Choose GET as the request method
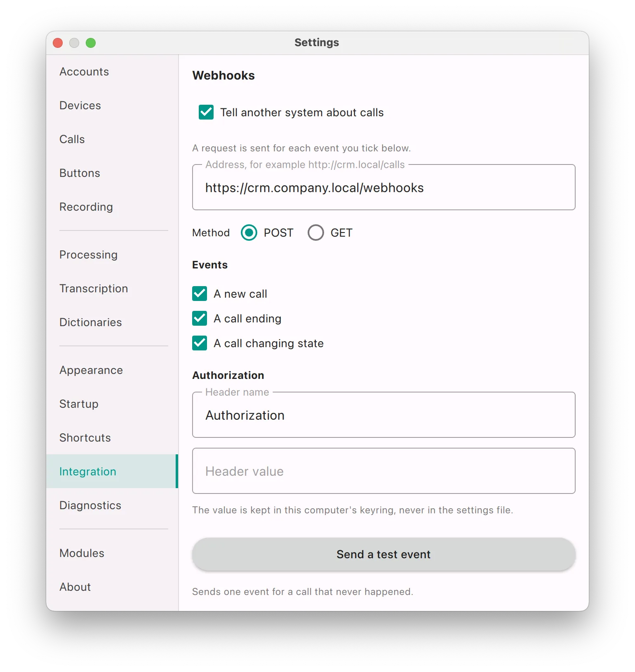Viewport: 635px width, 672px height. [316, 233]
